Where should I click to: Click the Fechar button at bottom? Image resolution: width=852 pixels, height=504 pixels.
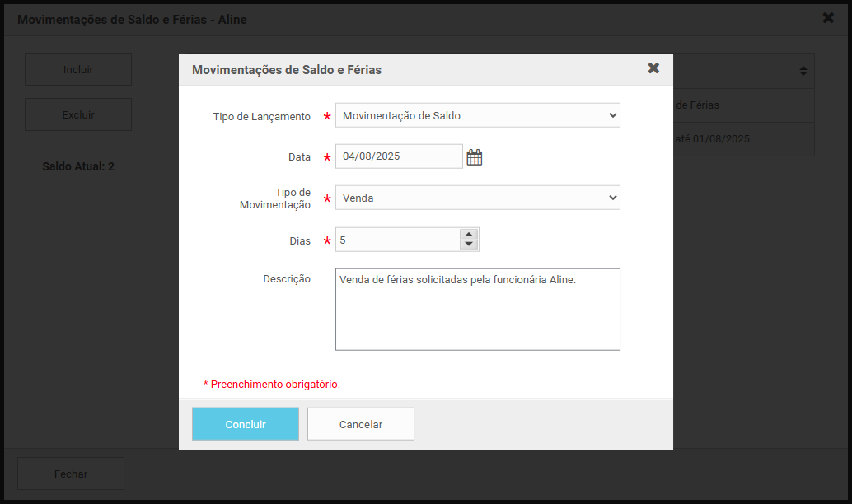click(x=71, y=474)
